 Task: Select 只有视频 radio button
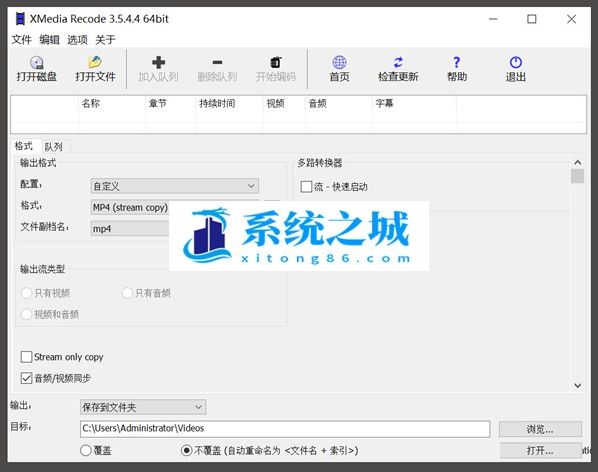[x=27, y=293]
